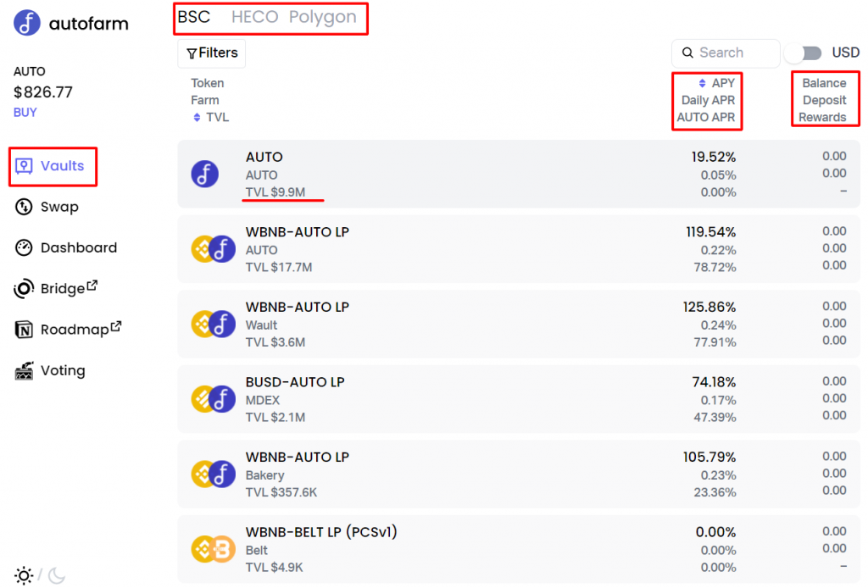
Task: Sort vaults by APY arrows
Action: coord(702,83)
